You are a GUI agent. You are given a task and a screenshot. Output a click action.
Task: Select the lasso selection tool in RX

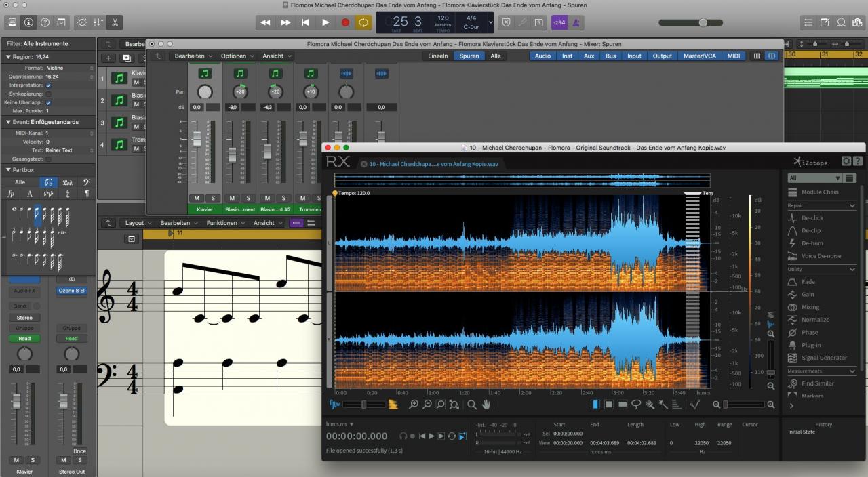click(636, 405)
